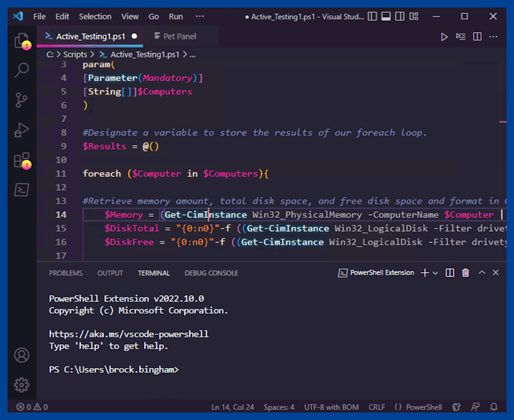Open the Selection menu
Image resolution: width=514 pixels, height=420 pixels.
[x=95, y=16]
